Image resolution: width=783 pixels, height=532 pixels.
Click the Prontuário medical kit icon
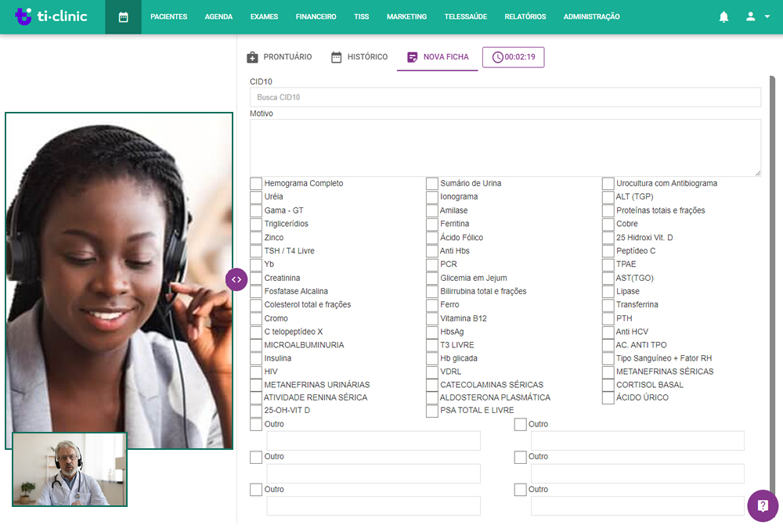point(253,57)
